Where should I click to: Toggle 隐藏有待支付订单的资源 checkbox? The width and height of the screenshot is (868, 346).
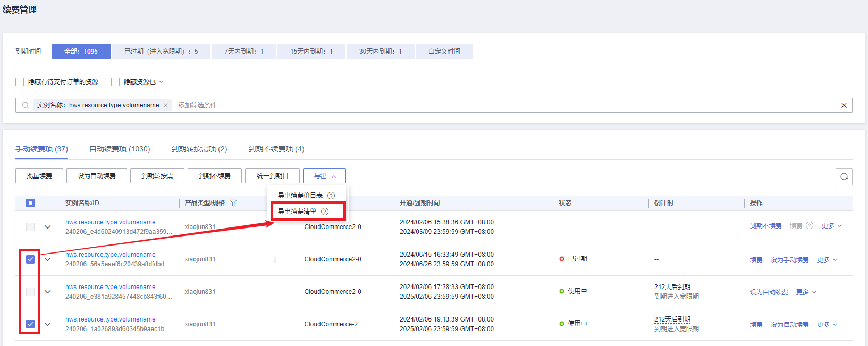pos(20,82)
